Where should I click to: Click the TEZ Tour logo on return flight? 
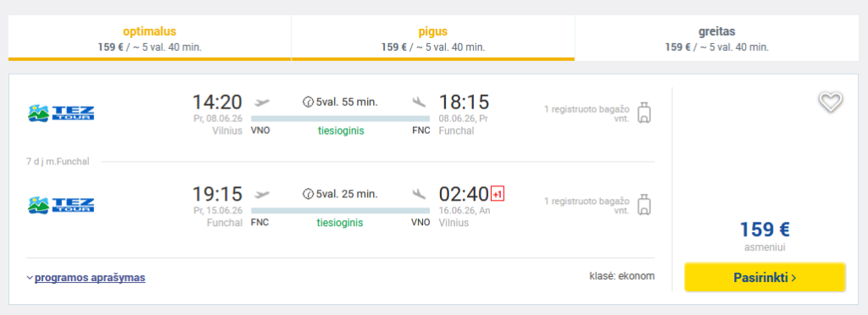pos(61,205)
